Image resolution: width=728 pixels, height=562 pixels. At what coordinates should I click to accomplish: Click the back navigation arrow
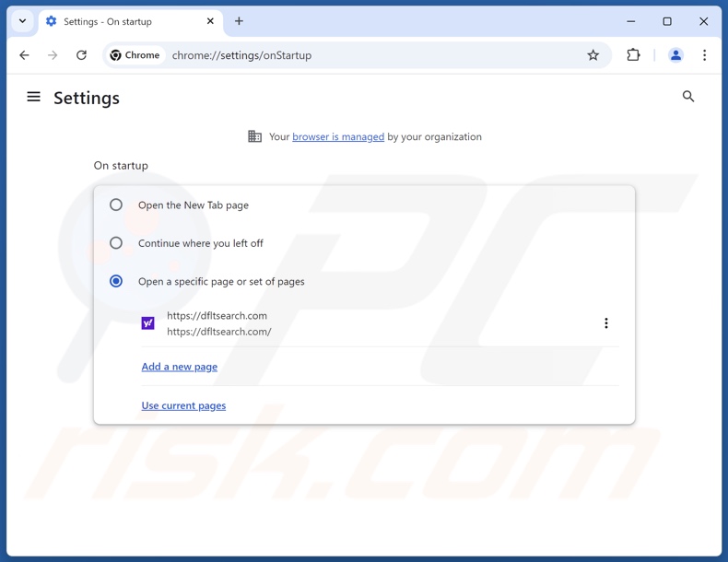(25, 55)
